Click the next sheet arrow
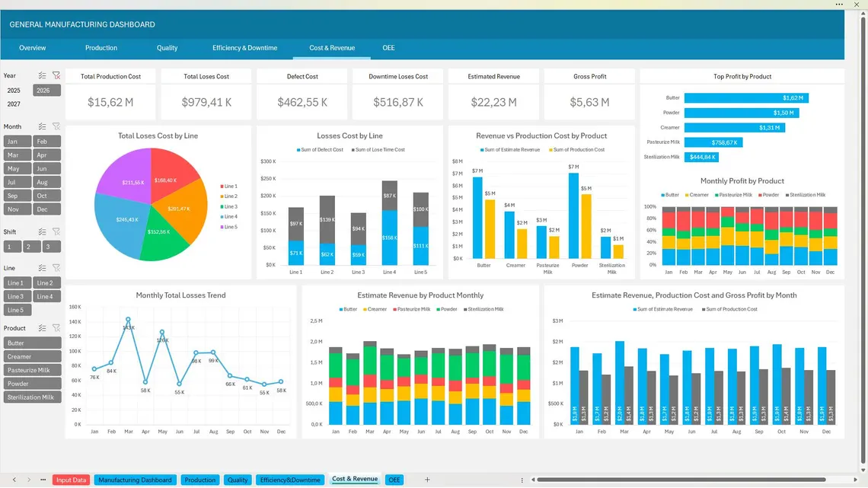This screenshot has height=488, width=868. tap(28, 480)
